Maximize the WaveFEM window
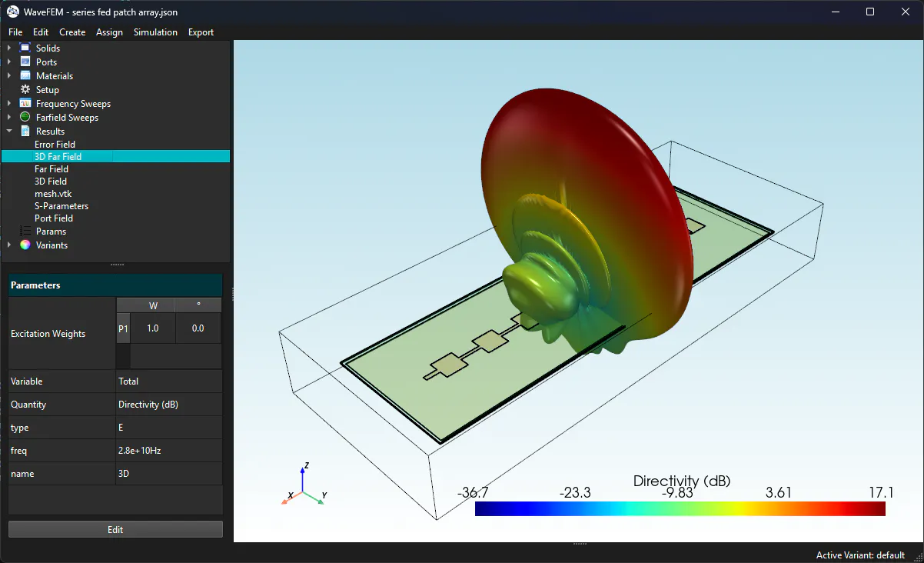The image size is (924, 563). (x=870, y=12)
